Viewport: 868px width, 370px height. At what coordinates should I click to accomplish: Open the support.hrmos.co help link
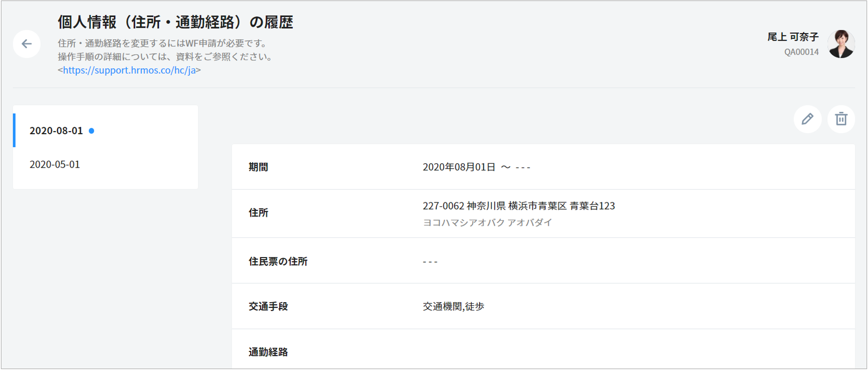coord(129,70)
